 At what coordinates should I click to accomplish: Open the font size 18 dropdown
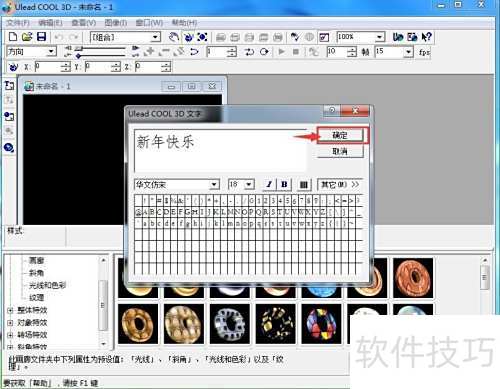point(249,184)
